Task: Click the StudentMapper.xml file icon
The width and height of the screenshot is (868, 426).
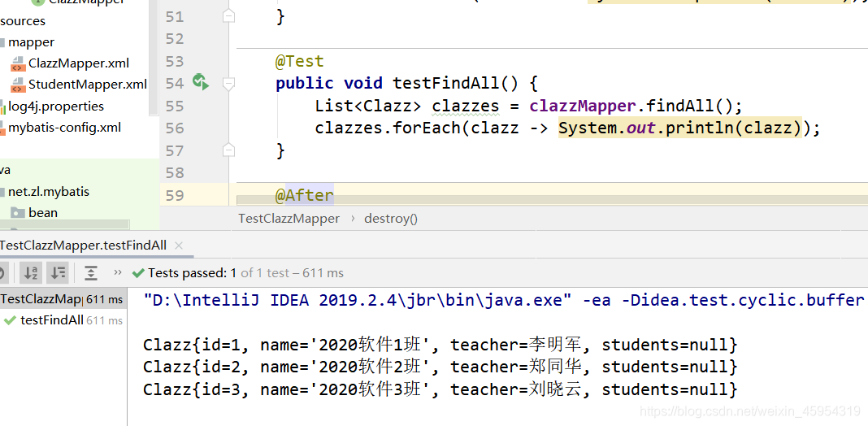Action: [18, 85]
